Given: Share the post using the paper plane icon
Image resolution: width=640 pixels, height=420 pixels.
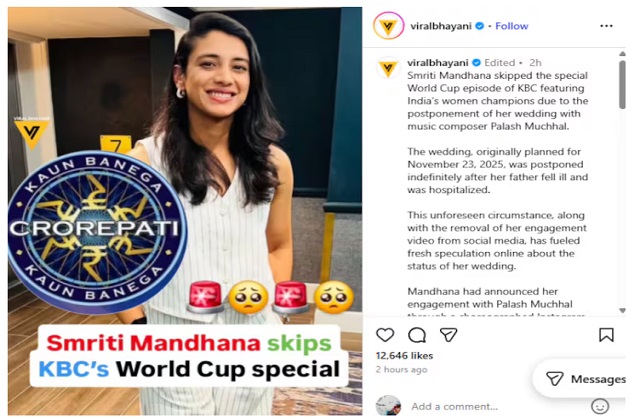Looking at the screenshot, I should tap(448, 335).
